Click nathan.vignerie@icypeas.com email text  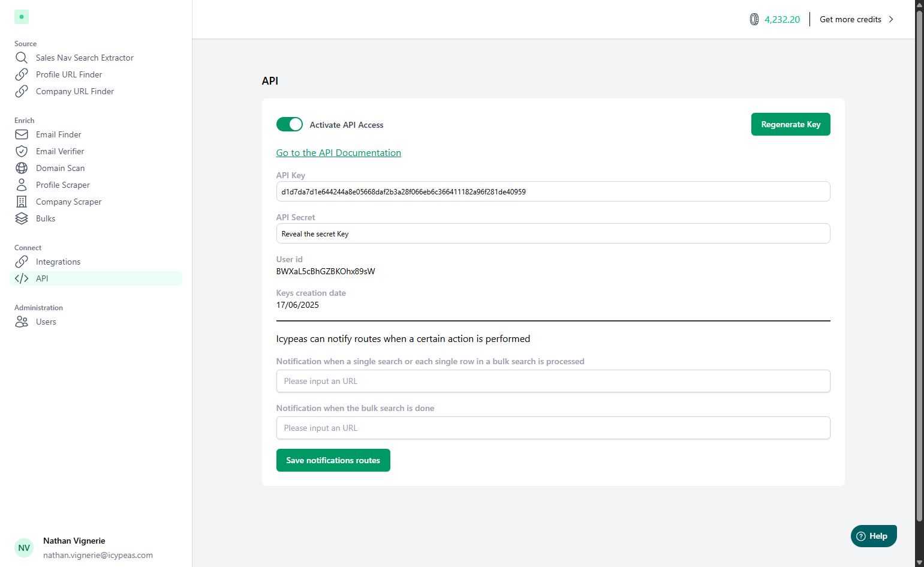coord(98,555)
